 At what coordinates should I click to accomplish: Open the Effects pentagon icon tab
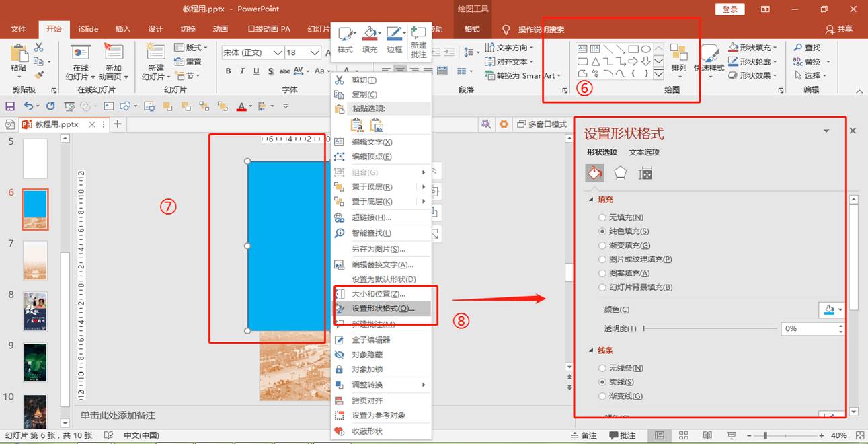620,174
